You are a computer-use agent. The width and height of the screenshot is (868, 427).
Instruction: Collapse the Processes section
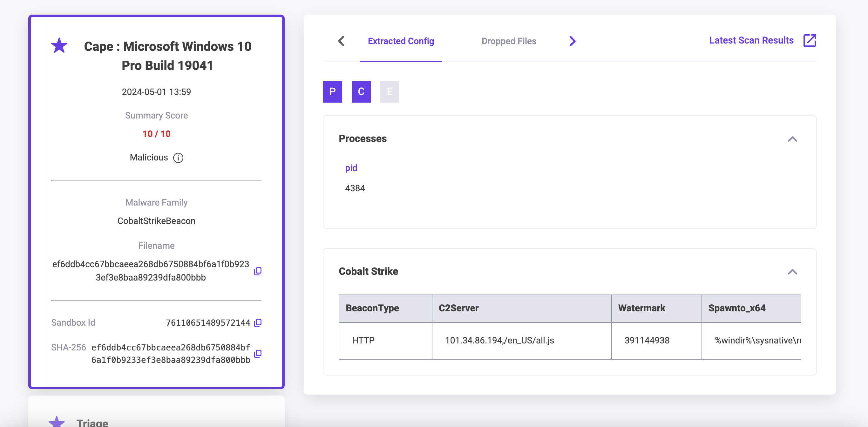coord(793,139)
